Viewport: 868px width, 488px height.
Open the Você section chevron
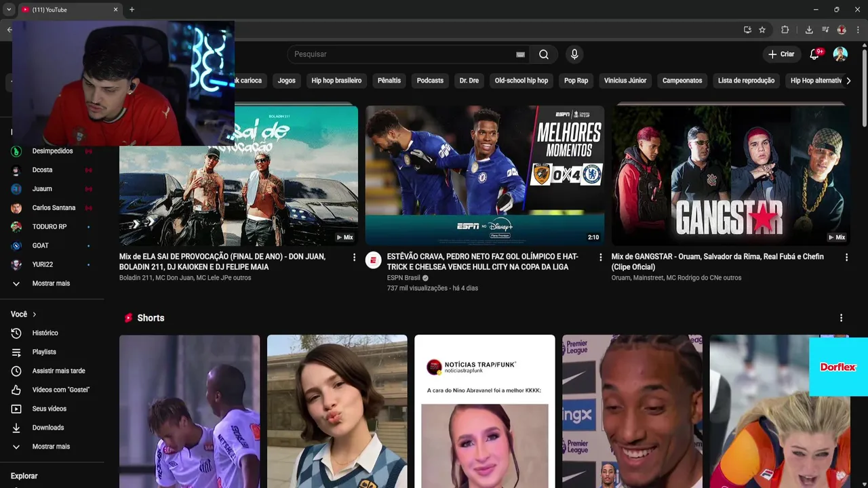[34, 314]
